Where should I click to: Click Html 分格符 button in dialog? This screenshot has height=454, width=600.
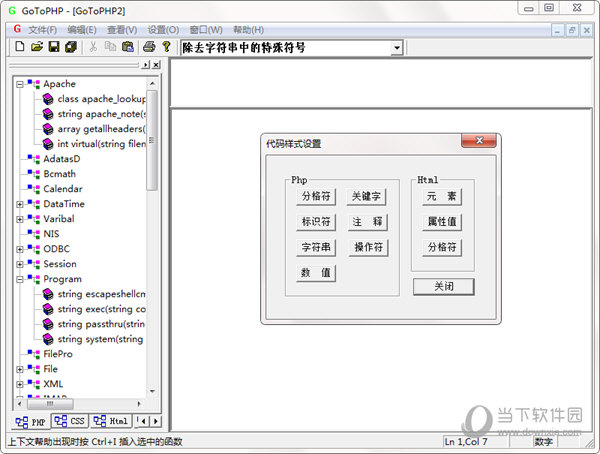click(442, 247)
